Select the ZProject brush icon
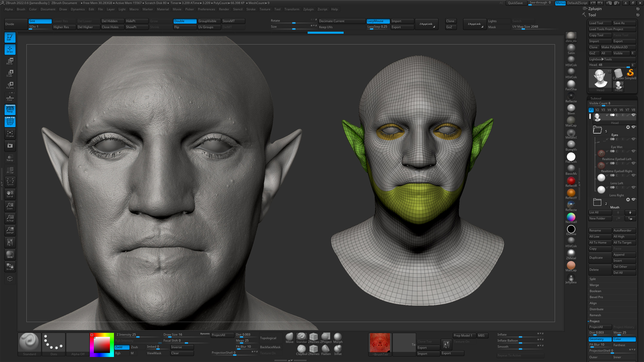This screenshot has width=644, height=362. [325, 338]
